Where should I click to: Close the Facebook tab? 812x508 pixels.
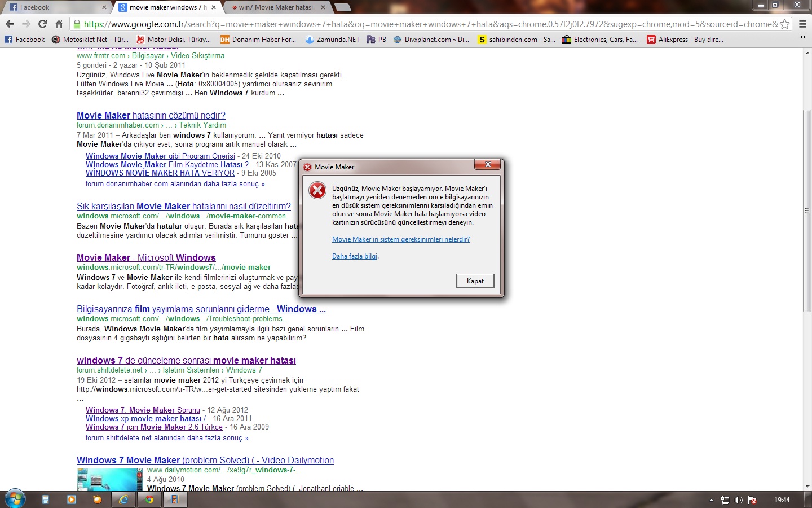[x=104, y=7]
